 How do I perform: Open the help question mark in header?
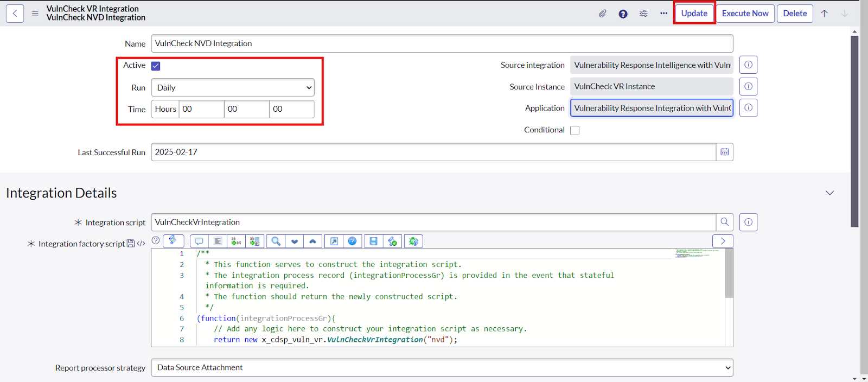coord(623,14)
